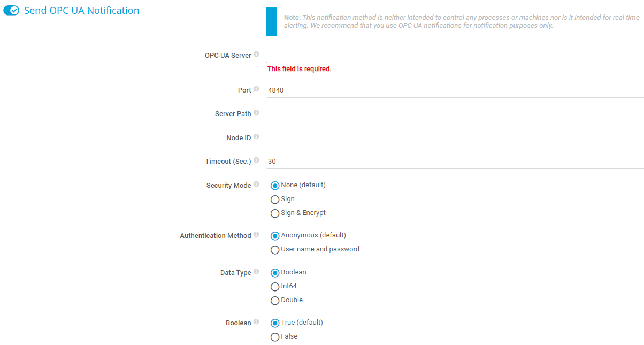The height and width of the screenshot is (345, 644).
Task: Disable the Send OPC UA Notification toggle
Action: point(12,11)
